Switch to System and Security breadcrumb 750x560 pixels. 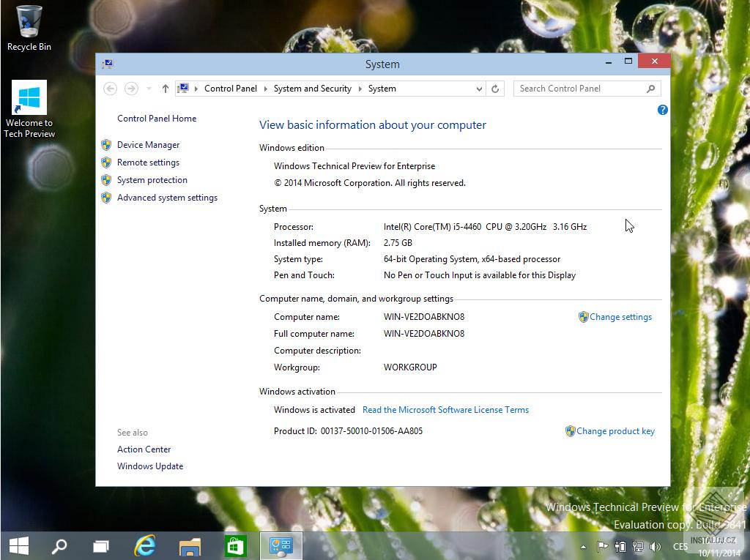(x=312, y=88)
